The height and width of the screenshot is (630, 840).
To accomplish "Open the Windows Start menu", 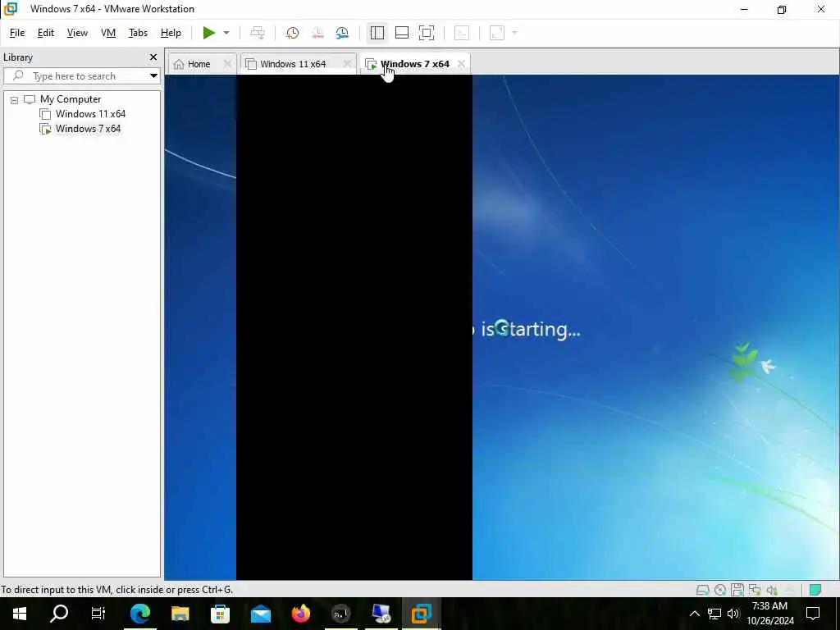I will tap(20, 614).
